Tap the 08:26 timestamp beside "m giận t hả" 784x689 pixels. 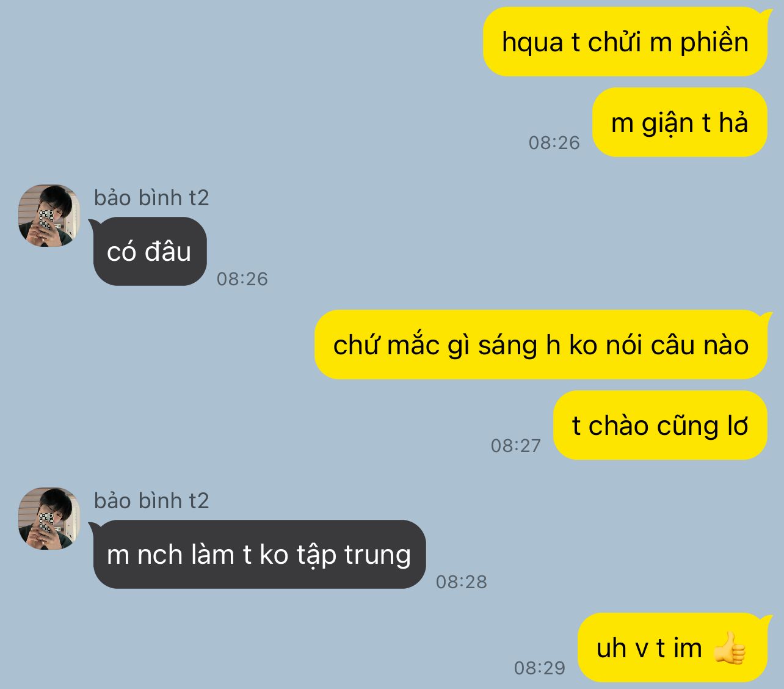click(x=554, y=143)
